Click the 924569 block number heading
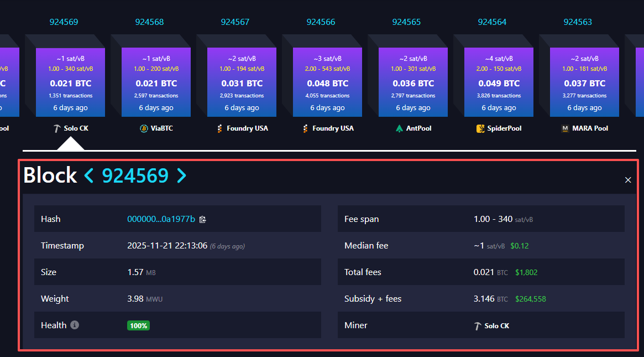Viewport: 644px width, 357px height. 135,175
